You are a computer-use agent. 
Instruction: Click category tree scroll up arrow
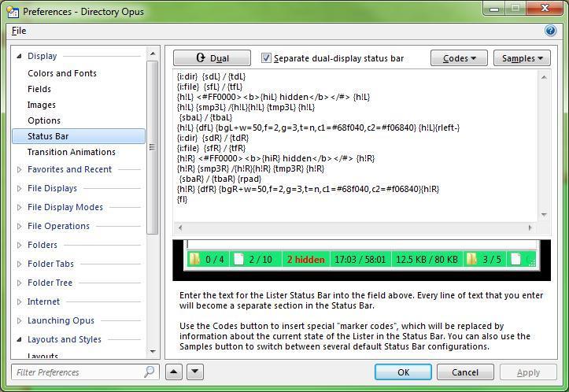[x=153, y=54]
